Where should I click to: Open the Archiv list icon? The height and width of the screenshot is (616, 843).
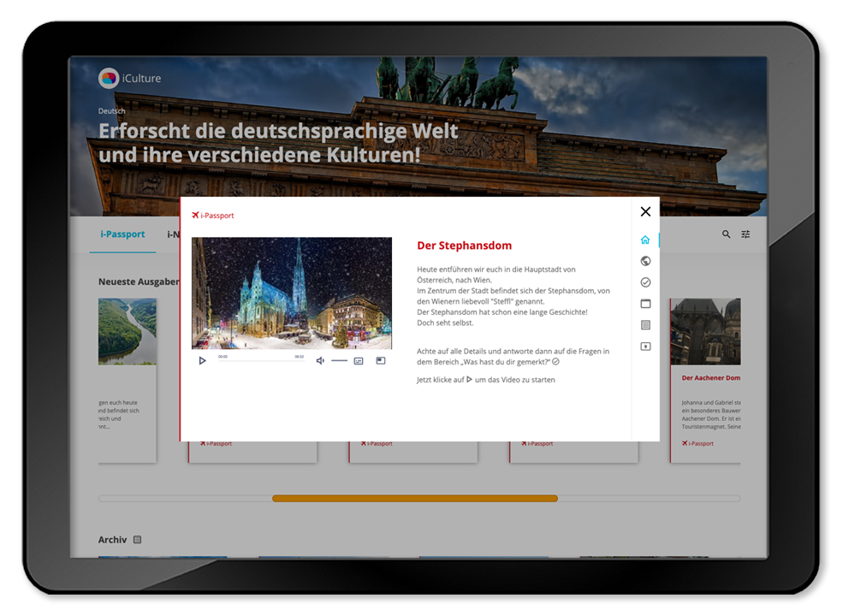coord(138,540)
